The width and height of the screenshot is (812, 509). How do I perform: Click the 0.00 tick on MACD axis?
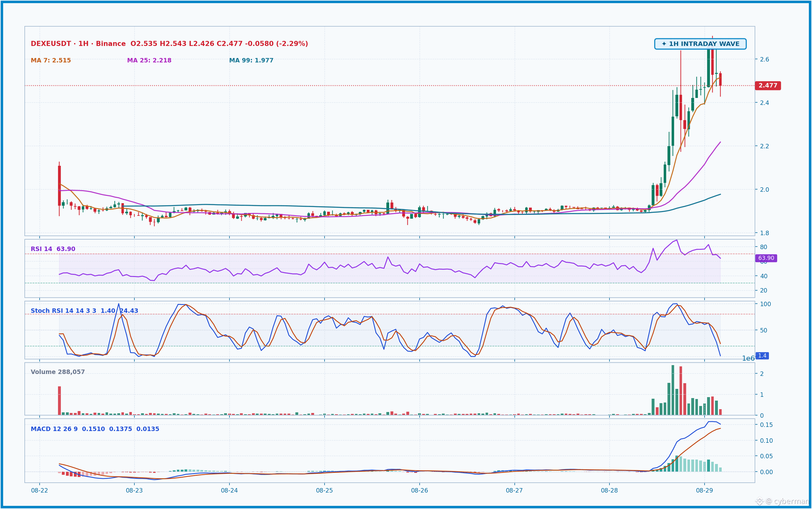pyautogui.click(x=766, y=472)
